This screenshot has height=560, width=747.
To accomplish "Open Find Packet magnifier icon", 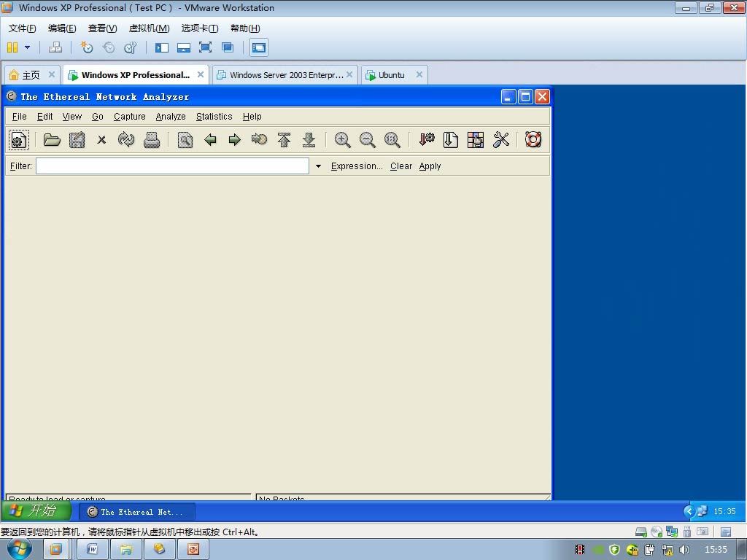I will pyautogui.click(x=185, y=139).
